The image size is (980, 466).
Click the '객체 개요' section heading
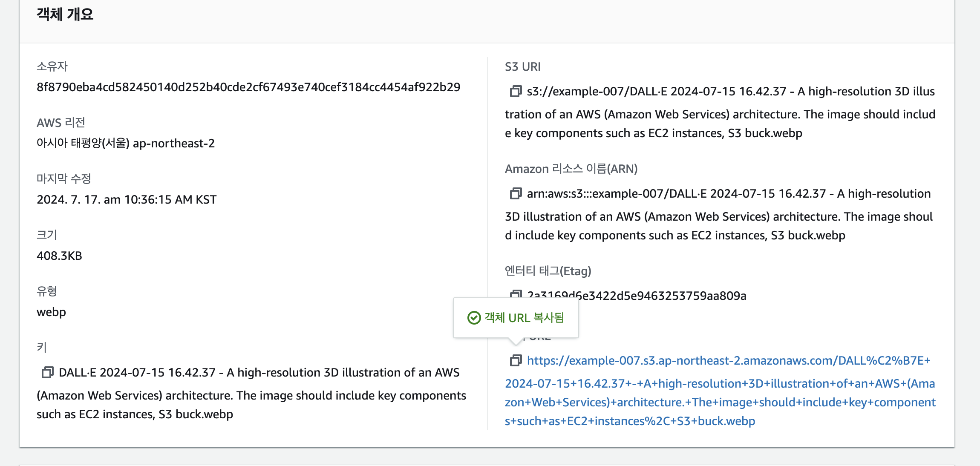[65, 14]
